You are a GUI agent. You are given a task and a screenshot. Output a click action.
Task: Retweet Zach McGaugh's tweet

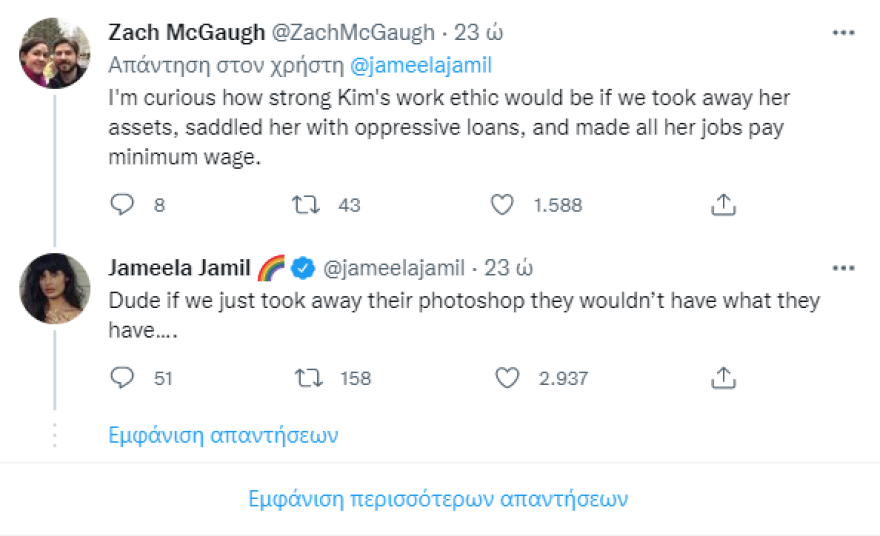(304, 205)
